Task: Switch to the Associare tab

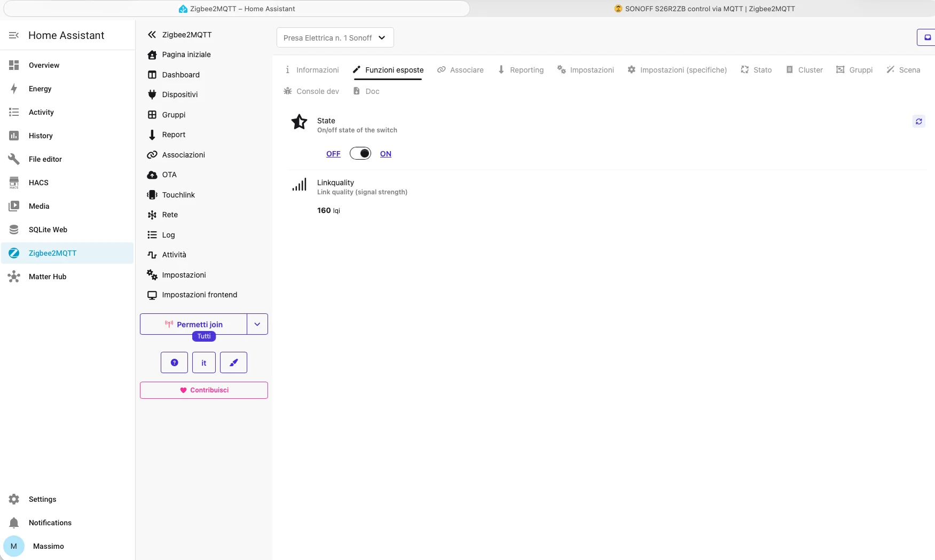Action: [460, 70]
